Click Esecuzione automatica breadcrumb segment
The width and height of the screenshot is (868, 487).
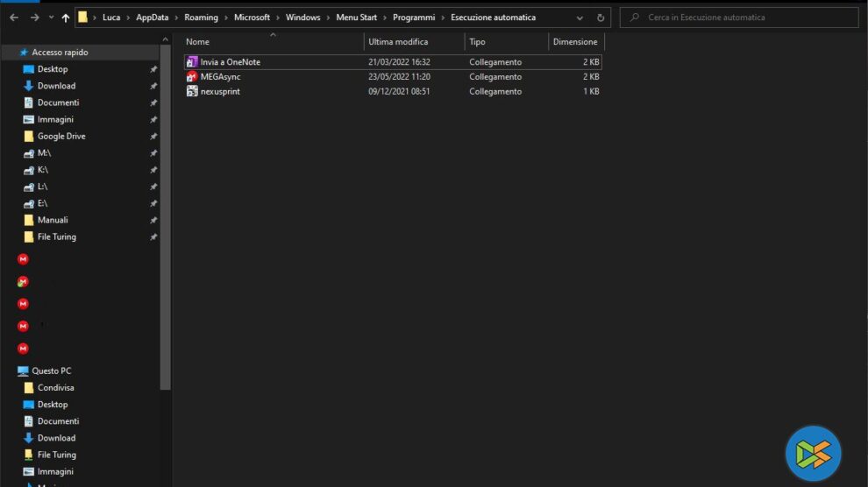494,18
